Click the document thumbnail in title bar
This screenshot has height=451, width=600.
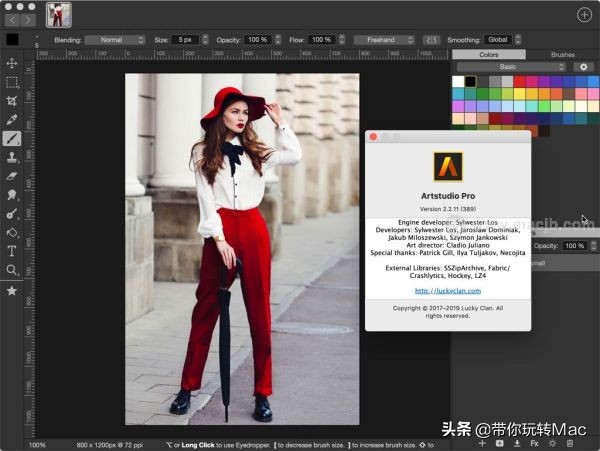[60, 14]
